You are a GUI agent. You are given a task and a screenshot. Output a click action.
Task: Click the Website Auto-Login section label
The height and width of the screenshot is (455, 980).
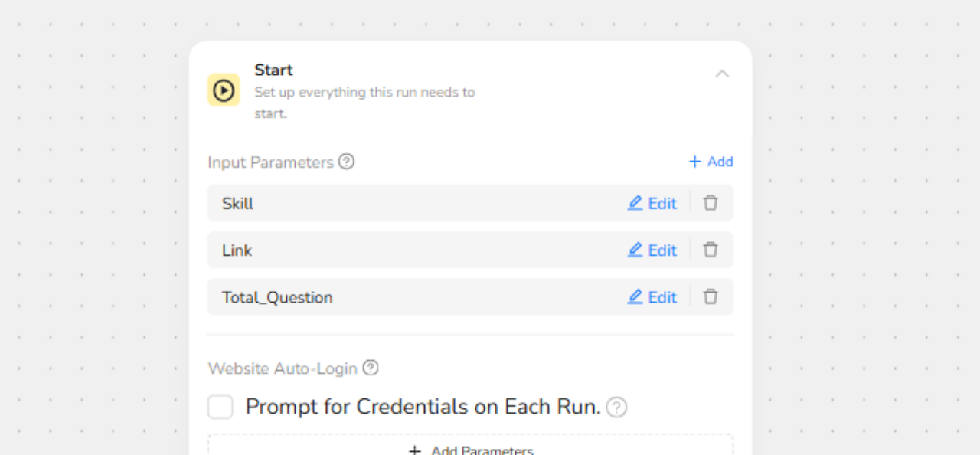(283, 368)
